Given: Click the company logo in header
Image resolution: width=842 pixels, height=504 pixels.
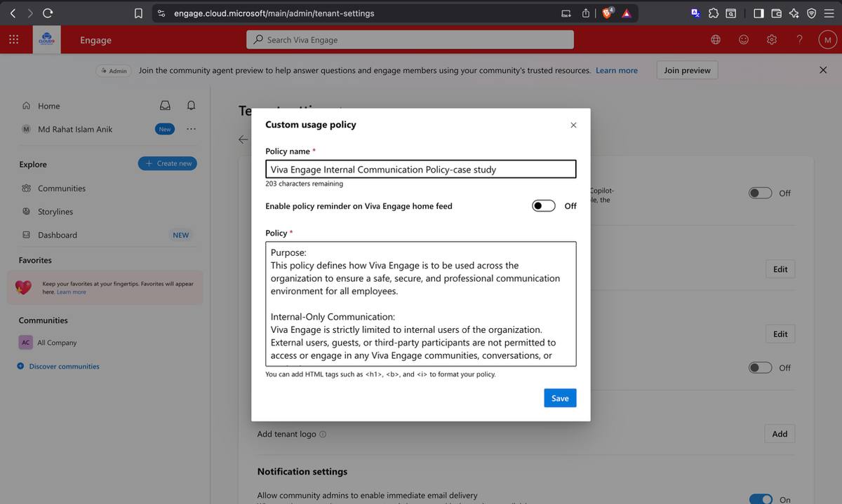Looking at the screenshot, I should tap(46, 40).
